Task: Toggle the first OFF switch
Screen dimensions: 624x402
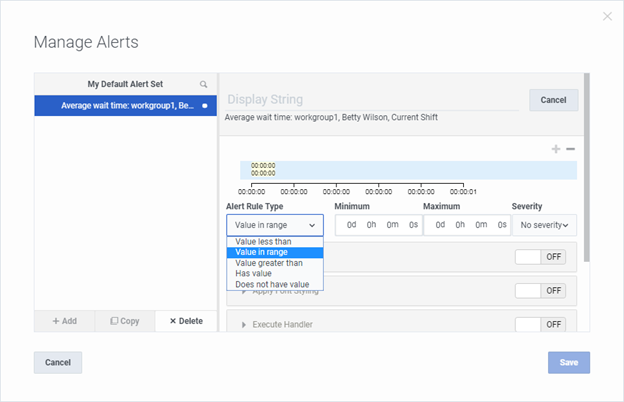Action: click(x=540, y=257)
